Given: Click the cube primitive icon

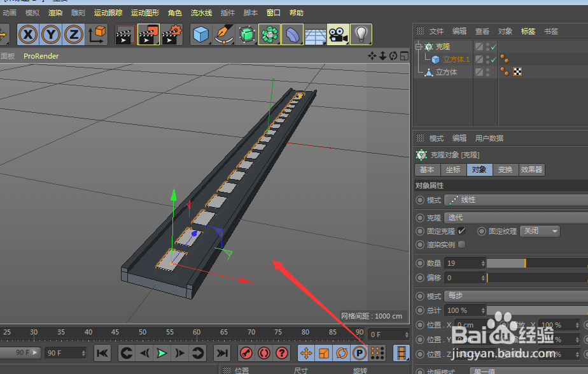Looking at the screenshot, I should click(x=201, y=34).
